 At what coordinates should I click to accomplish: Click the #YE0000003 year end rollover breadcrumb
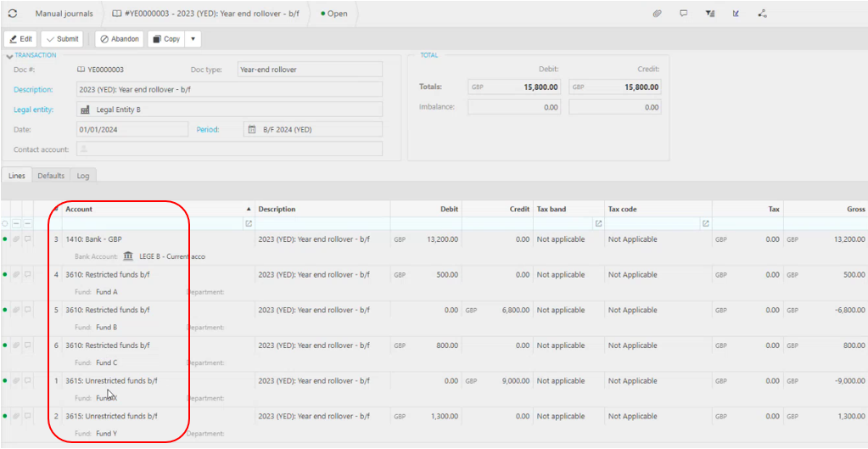(205, 14)
